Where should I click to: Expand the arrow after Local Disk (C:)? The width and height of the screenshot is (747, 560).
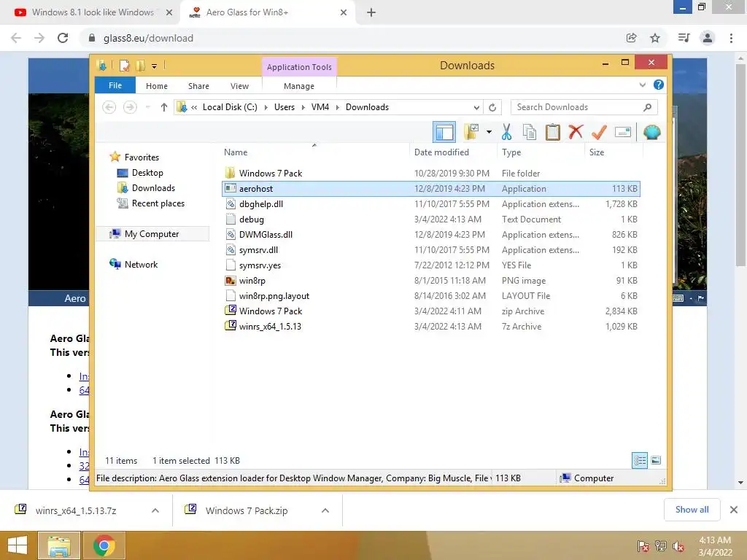click(x=266, y=108)
